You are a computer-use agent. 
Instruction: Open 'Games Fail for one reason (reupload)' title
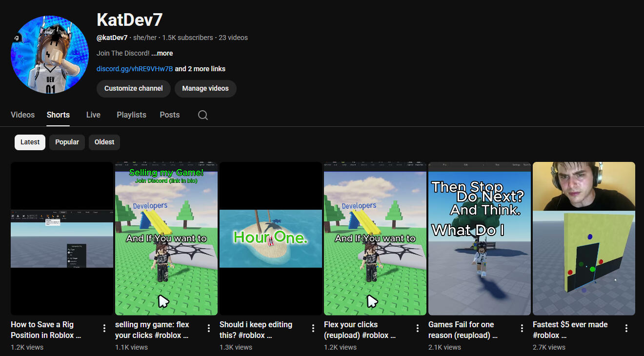pyautogui.click(x=463, y=330)
